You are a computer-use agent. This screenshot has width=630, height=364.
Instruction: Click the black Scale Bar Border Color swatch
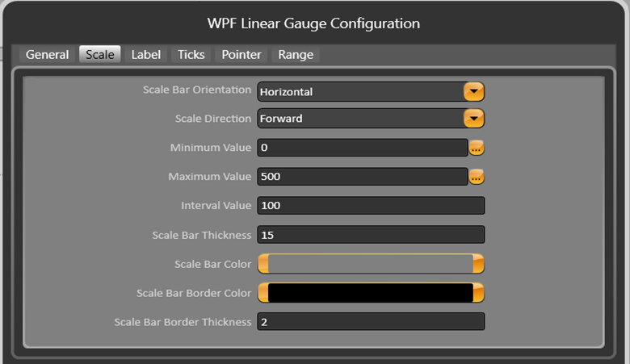[370, 292]
